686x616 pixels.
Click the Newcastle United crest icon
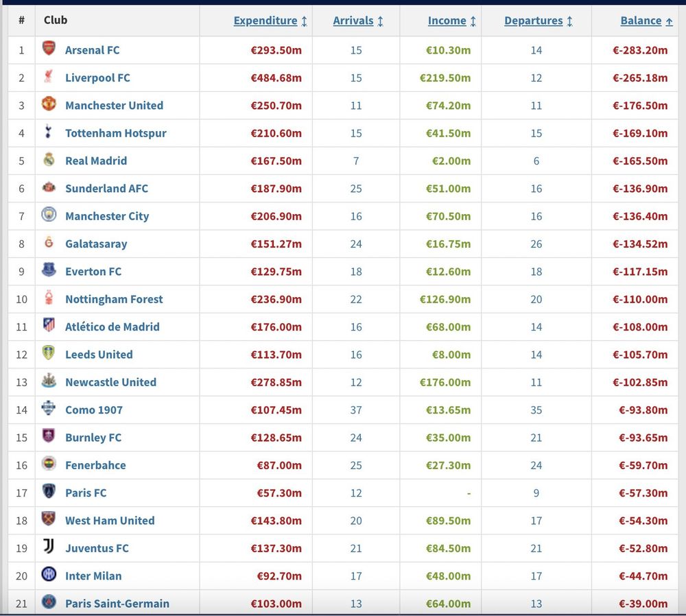coord(49,381)
